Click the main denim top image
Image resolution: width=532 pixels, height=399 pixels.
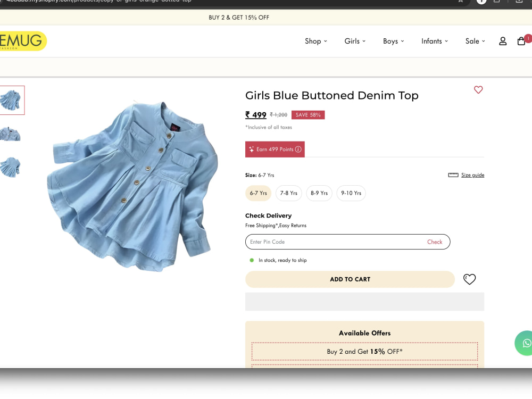click(x=132, y=186)
